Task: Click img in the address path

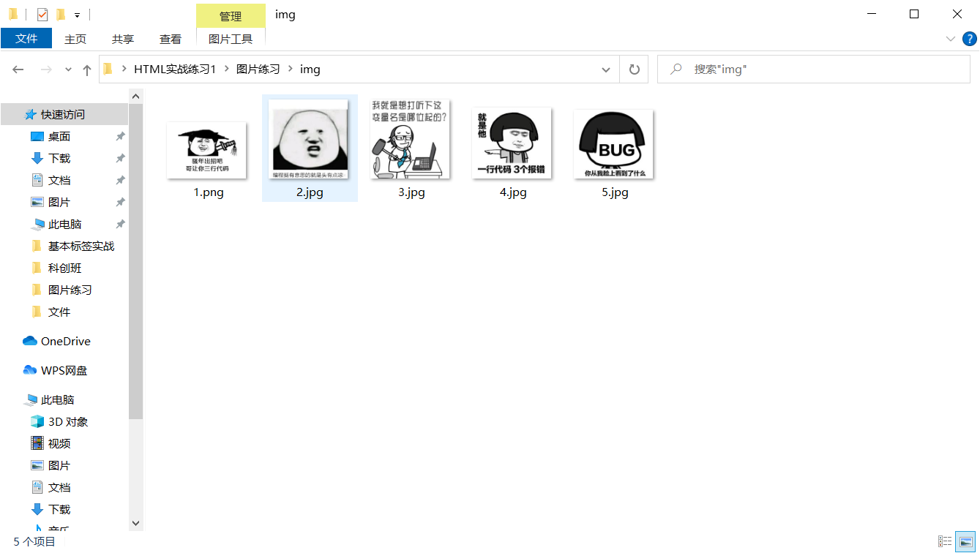Action: 310,69
